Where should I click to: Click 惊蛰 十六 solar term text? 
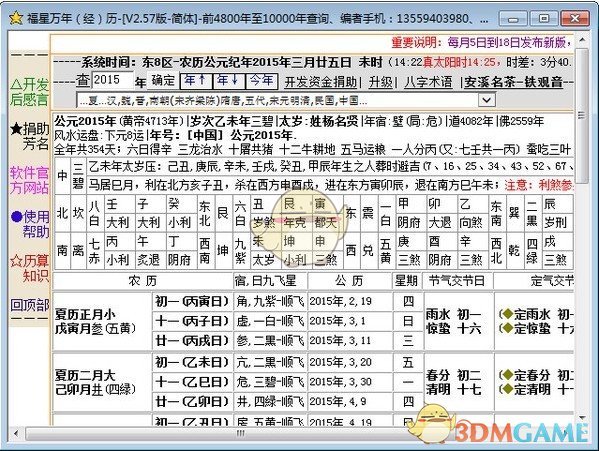pyautogui.click(x=454, y=329)
